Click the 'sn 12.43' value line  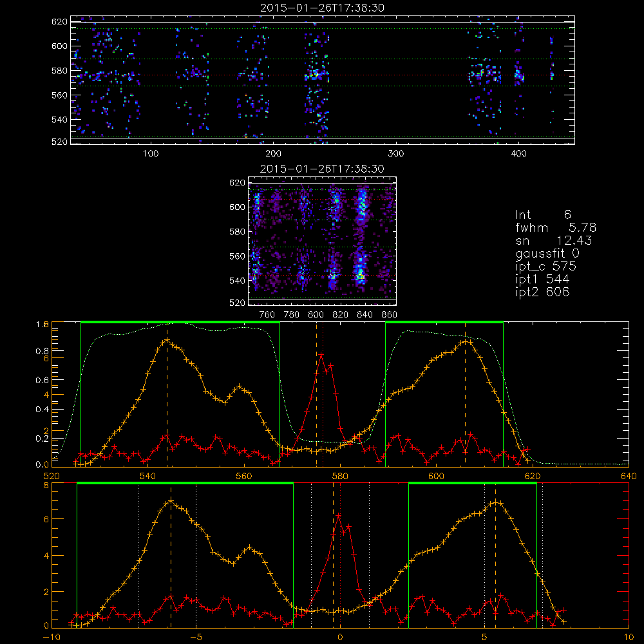pos(554,240)
